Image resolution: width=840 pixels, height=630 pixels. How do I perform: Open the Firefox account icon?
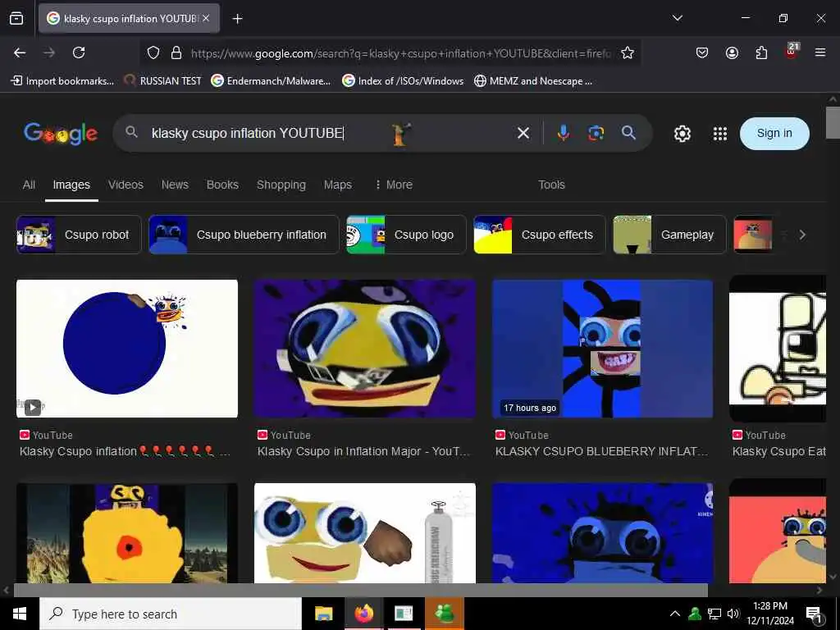click(732, 52)
